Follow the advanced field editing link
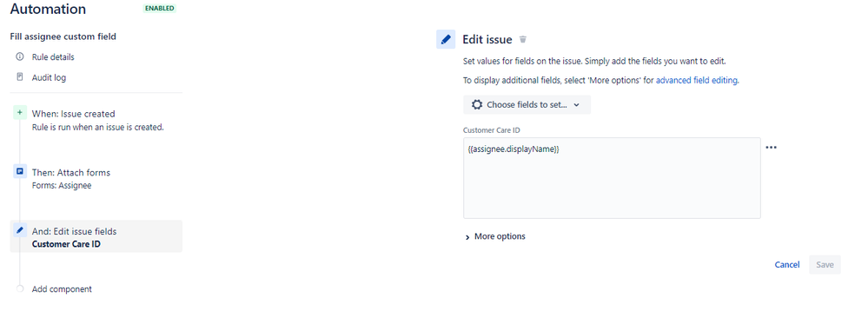Image resolution: width=868 pixels, height=331 pixels. pyautogui.click(x=696, y=80)
